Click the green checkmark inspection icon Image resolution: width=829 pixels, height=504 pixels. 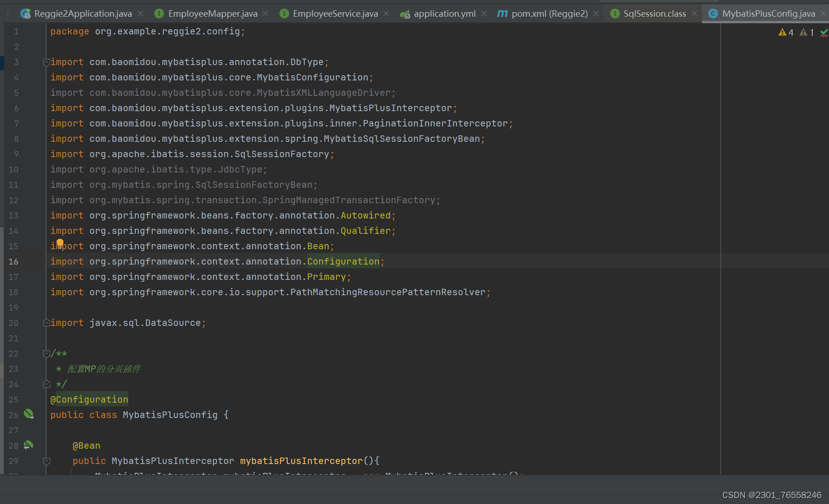824,33
